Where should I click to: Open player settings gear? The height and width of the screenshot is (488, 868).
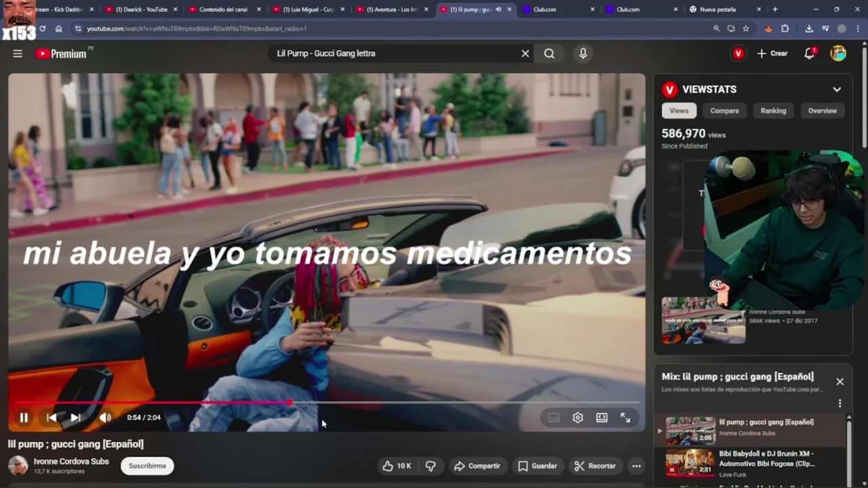578,418
